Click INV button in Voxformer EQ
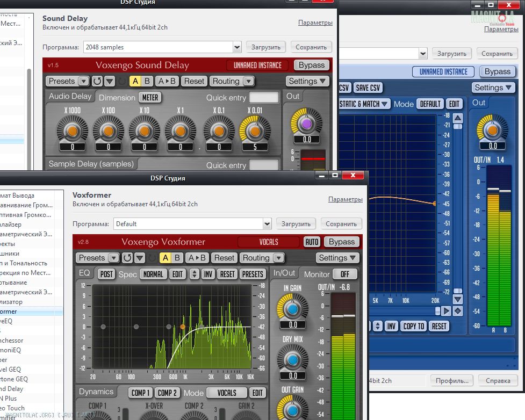Image resolution: width=525 pixels, height=420 pixels. (x=208, y=274)
